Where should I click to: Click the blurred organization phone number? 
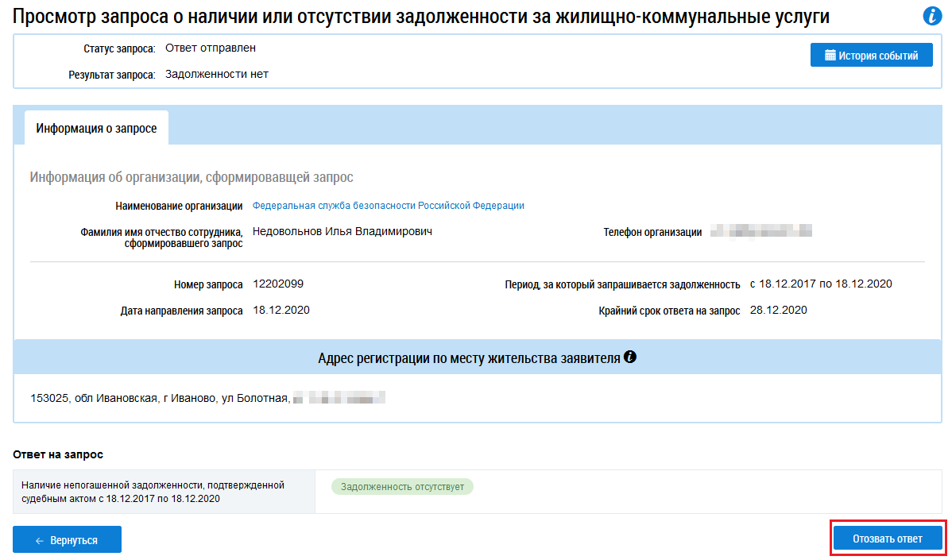[x=760, y=232]
